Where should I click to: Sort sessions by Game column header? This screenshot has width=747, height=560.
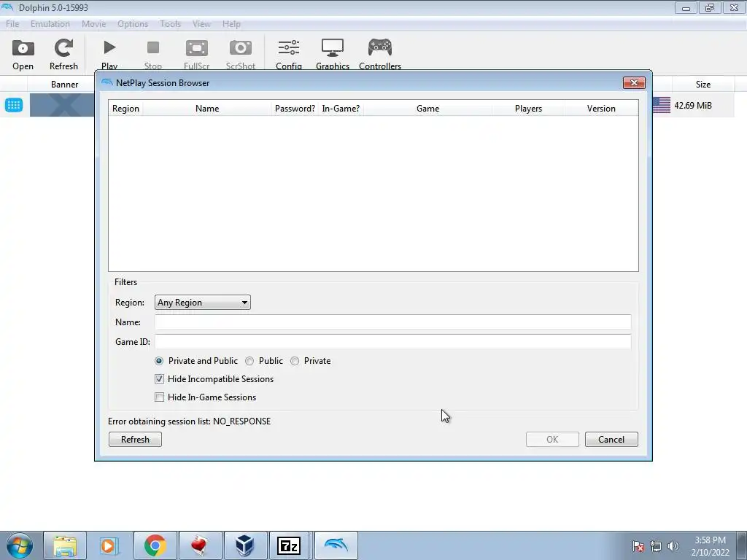point(427,109)
